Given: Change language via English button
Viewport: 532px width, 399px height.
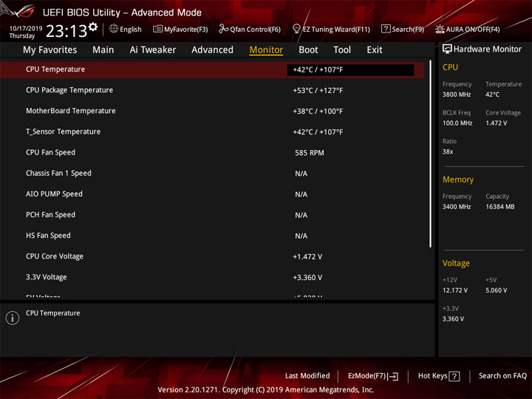Looking at the screenshot, I should (126, 29).
